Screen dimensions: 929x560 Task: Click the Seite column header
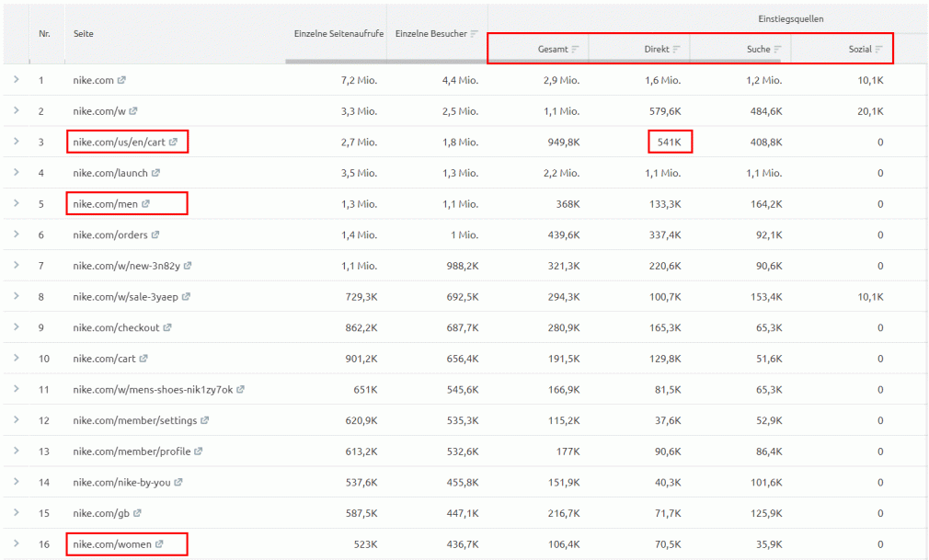[84, 34]
